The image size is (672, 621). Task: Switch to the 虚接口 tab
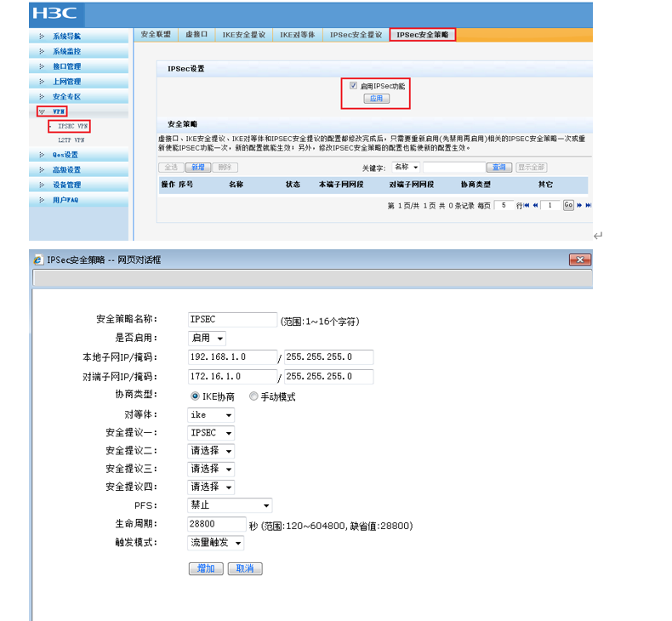[x=196, y=35]
